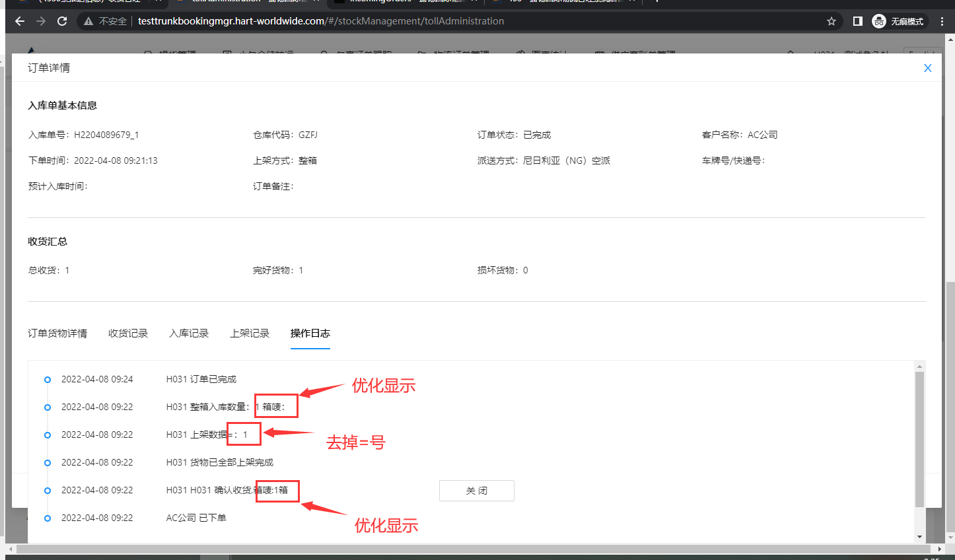Open the 收货记录 tab
This screenshot has height=560, width=955.
(x=128, y=333)
